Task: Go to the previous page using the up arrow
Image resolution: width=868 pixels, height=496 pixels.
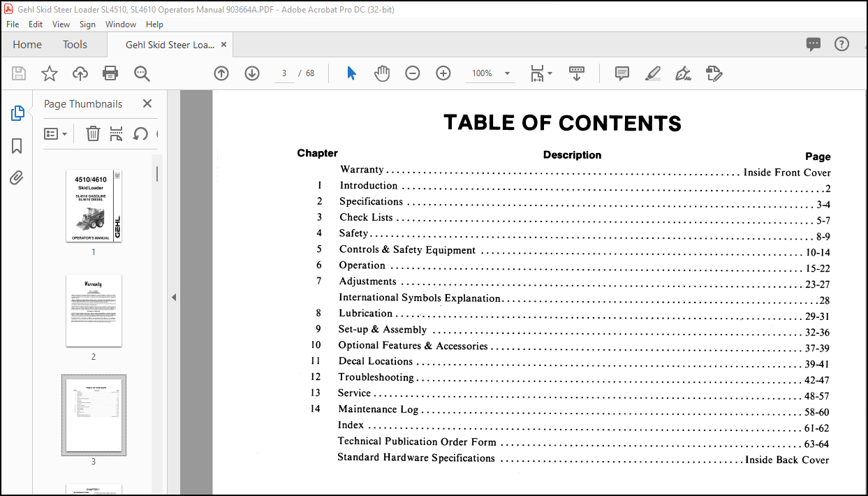Action: point(221,73)
